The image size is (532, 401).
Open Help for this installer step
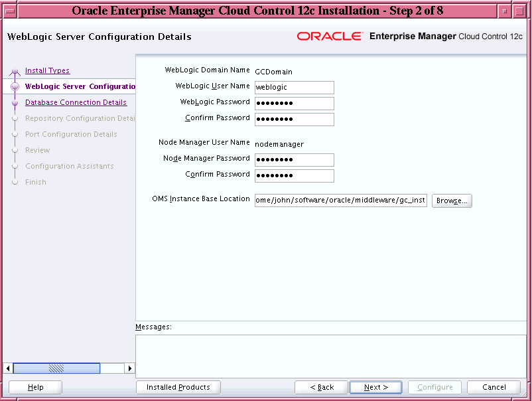coord(35,387)
